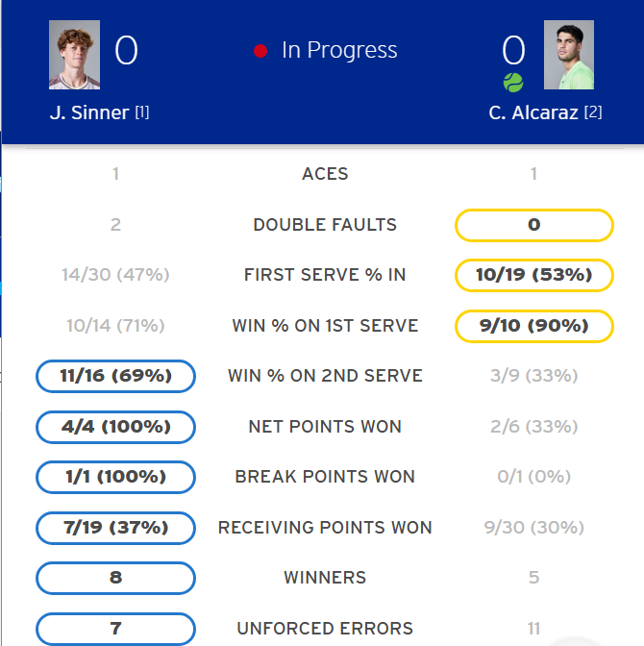Viewport: 644px width, 646px height.
Task: Select Sinner's 7/19 (37%) receiving points stat
Action: click(x=115, y=528)
